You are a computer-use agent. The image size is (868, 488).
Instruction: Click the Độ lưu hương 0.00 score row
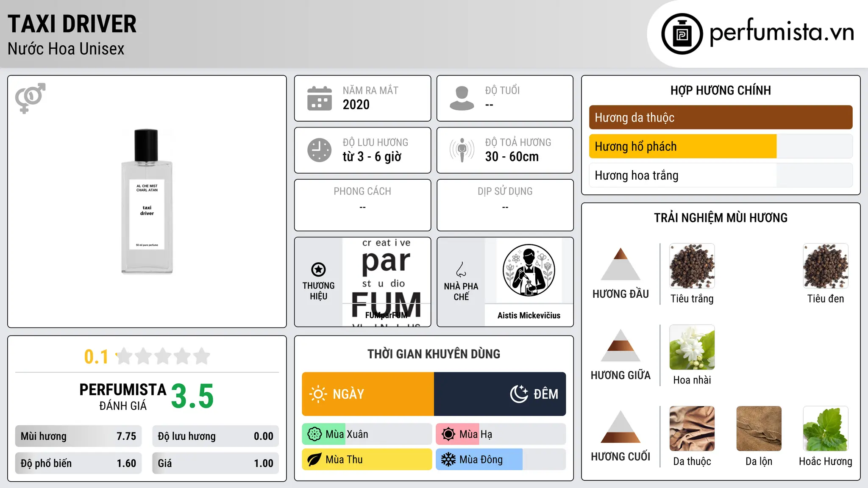[x=216, y=436]
